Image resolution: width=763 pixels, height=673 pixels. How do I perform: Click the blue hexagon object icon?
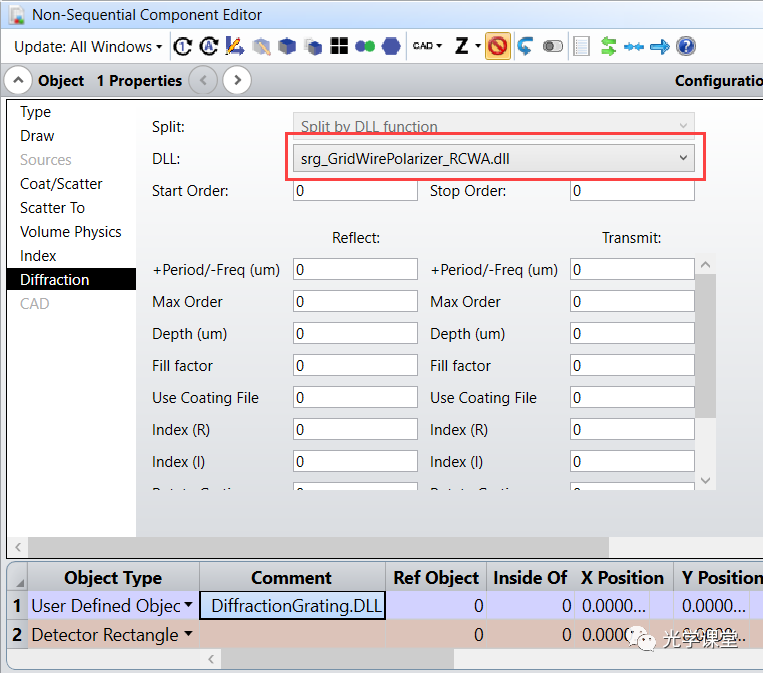pos(391,46)
